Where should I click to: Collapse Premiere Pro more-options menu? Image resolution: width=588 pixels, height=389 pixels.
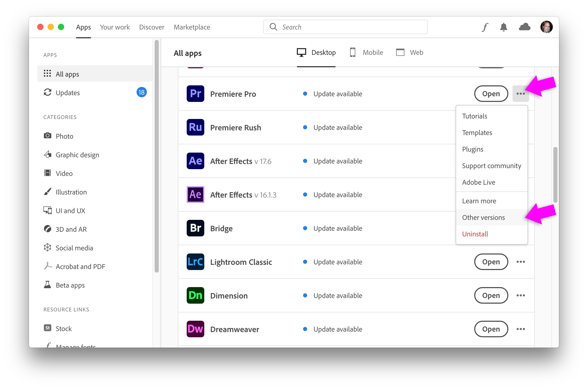point(521,94)
